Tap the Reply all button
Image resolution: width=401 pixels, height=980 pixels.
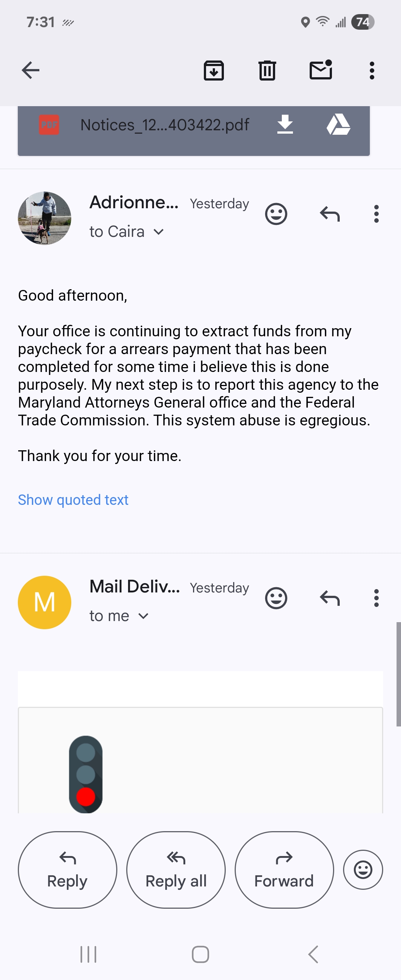(176, 870)
